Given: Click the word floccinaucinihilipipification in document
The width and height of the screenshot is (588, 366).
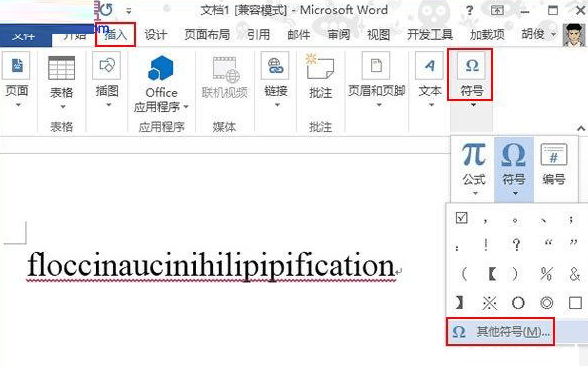Looking at the screenshot, I should coord(211,266).
